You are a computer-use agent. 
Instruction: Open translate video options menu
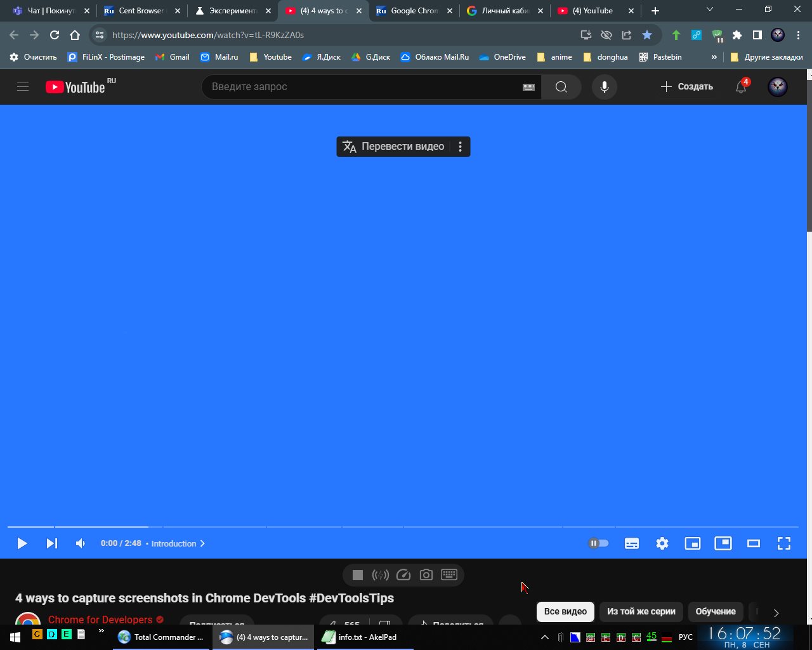(x=460, y=147)
